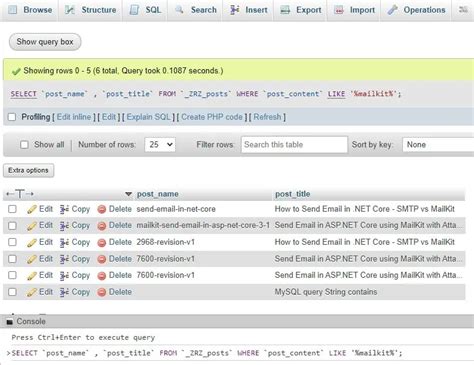Click the Refresh link
This screenshot has height=365, width=474.
click(x=267, y=117)
